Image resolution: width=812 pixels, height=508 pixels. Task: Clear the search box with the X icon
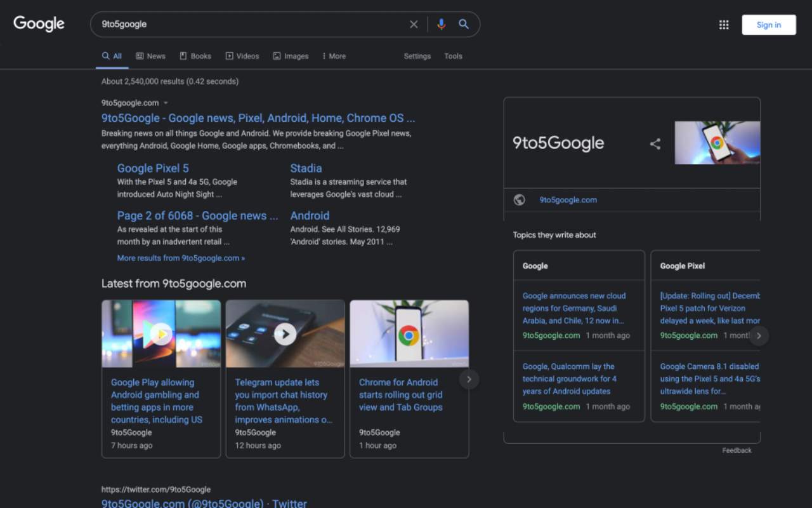pos(414,24)
